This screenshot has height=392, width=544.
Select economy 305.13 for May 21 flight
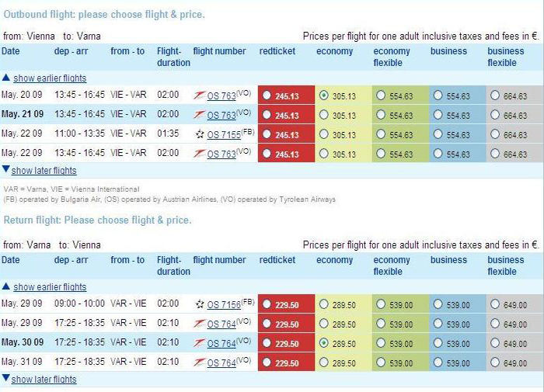point(324,114)
